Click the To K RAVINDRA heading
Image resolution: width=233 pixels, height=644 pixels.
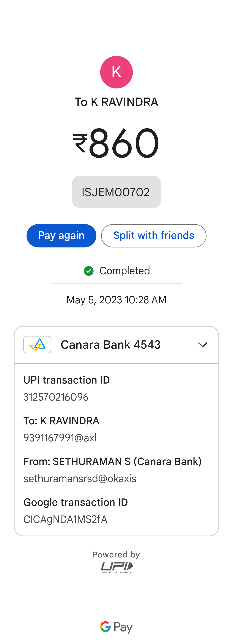[116, 102]
